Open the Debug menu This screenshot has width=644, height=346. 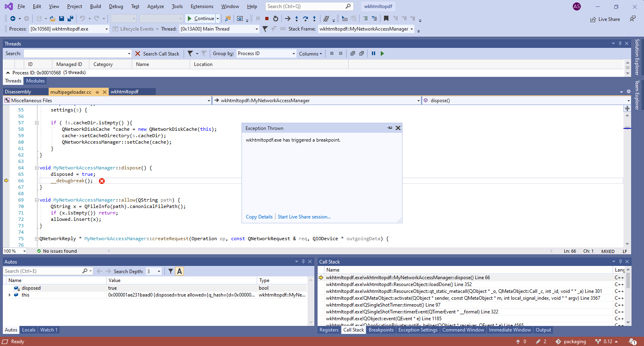[116, 6]
